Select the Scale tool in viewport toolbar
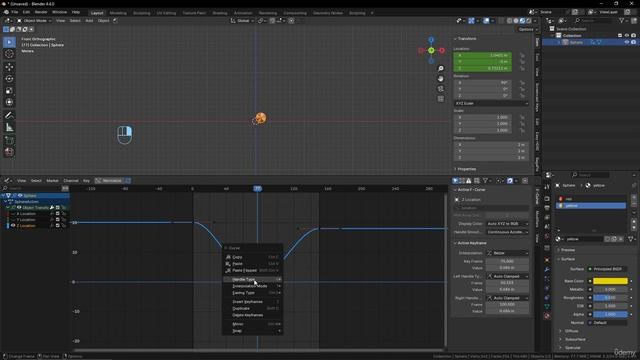 (x=9, y=90)
